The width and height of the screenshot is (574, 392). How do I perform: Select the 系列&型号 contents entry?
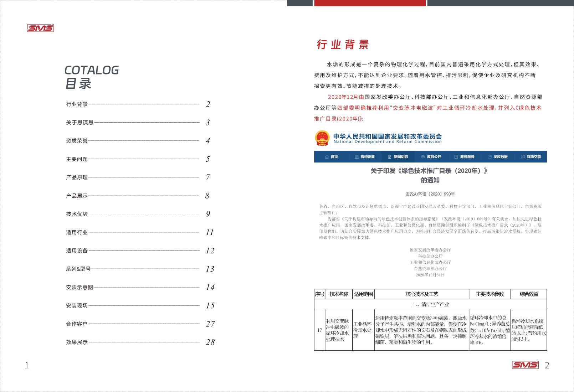click(x=78, y=269)
